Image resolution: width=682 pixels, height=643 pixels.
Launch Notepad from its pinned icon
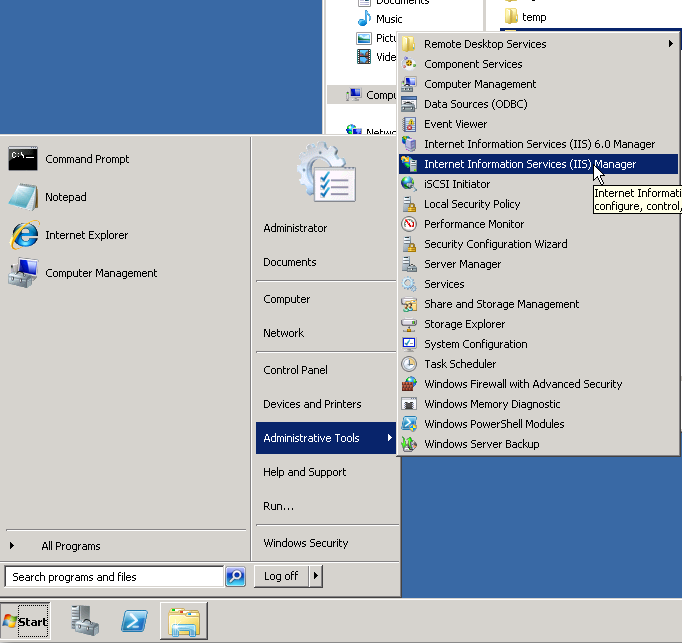click(23, 197)
